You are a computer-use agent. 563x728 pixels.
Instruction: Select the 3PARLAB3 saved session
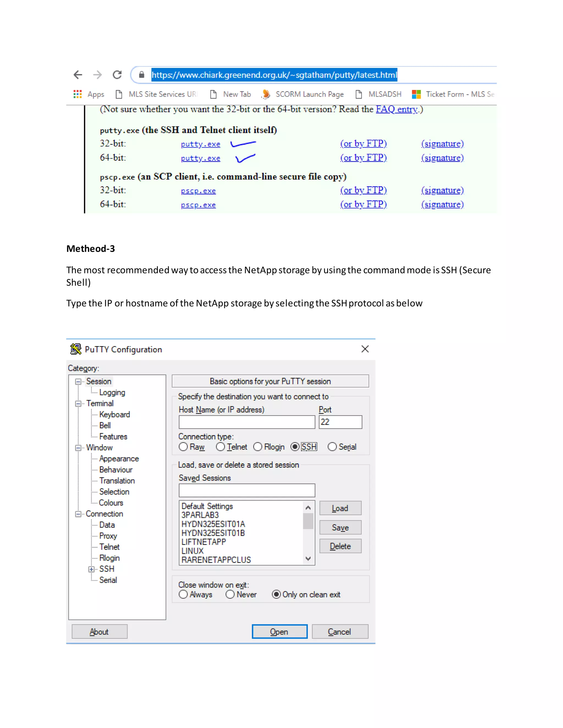pos(200,515)
